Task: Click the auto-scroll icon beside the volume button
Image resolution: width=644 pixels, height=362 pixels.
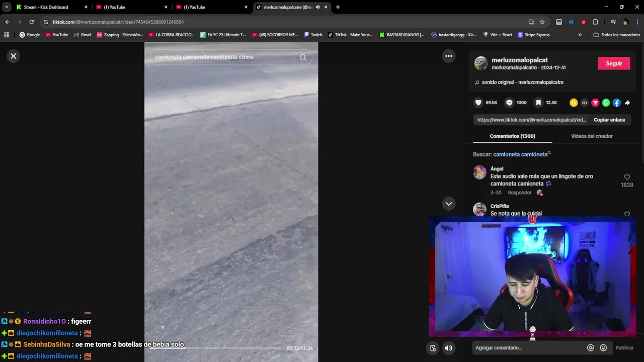Action: pyautogui.click(x=433, y=348)
